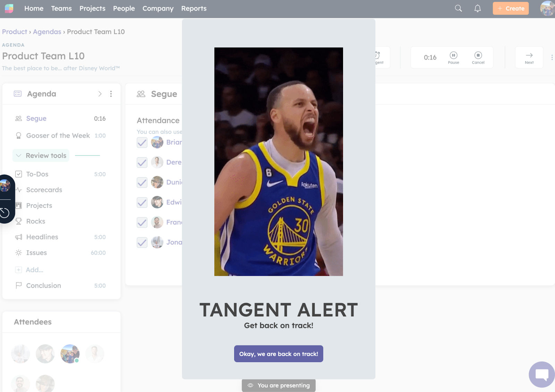
Task: Expand the Agenda panel chevron
Action: click(x=100, y=94)
